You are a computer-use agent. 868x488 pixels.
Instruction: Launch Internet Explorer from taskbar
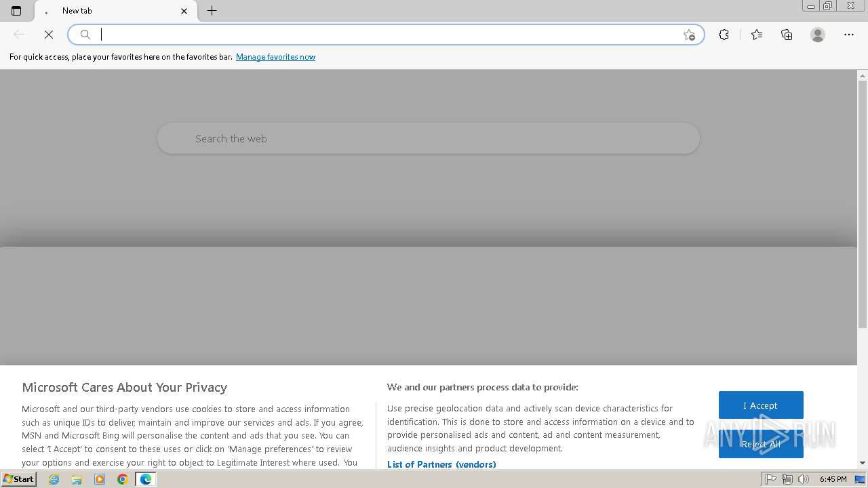pyautogui.click(x=54, y=479)
